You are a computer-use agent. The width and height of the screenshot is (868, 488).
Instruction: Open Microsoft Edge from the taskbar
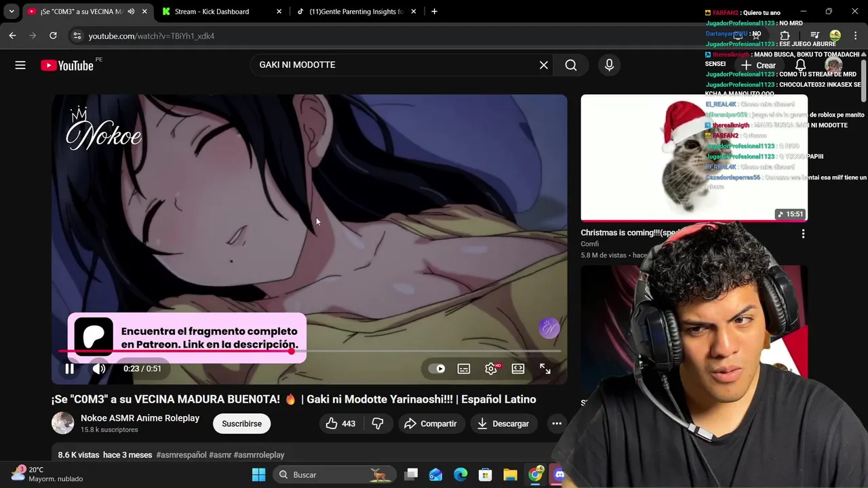[x=460, y=474]
